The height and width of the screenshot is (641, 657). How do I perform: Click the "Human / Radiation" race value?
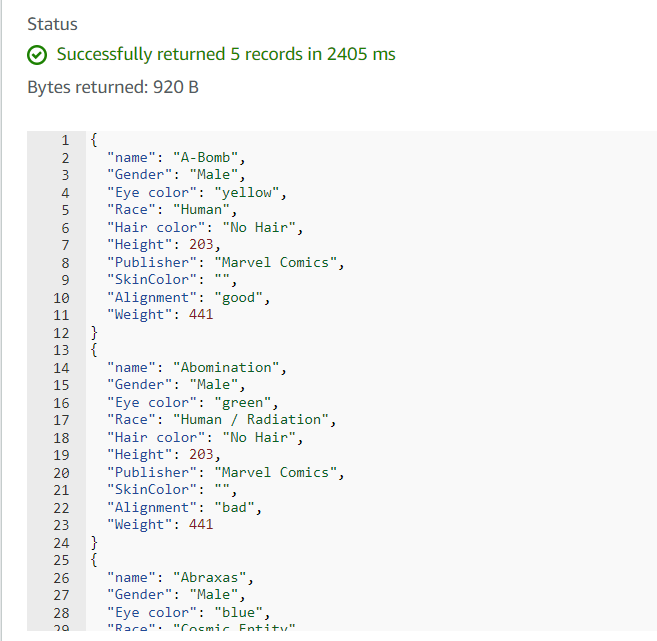[x=247, y=420]
